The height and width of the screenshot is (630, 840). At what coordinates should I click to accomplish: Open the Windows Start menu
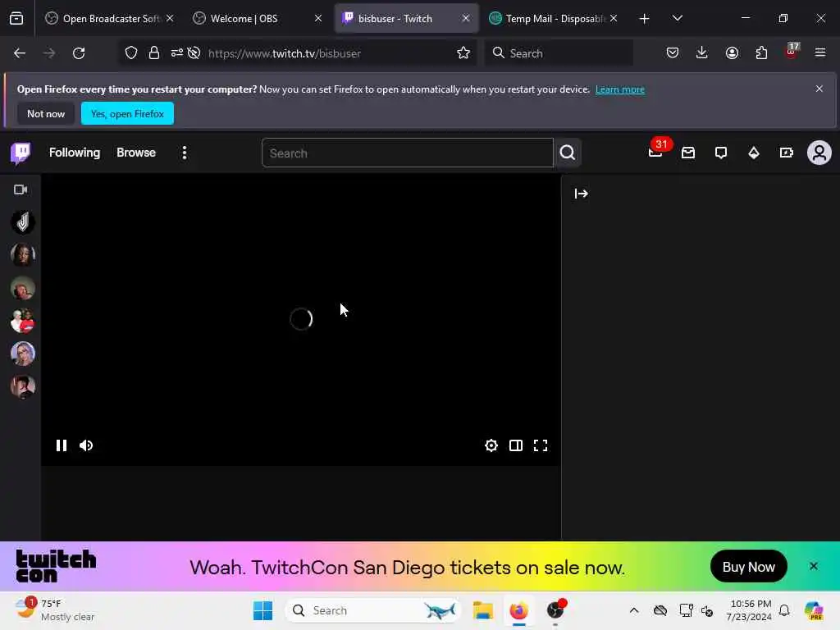[x=262, y=610]
